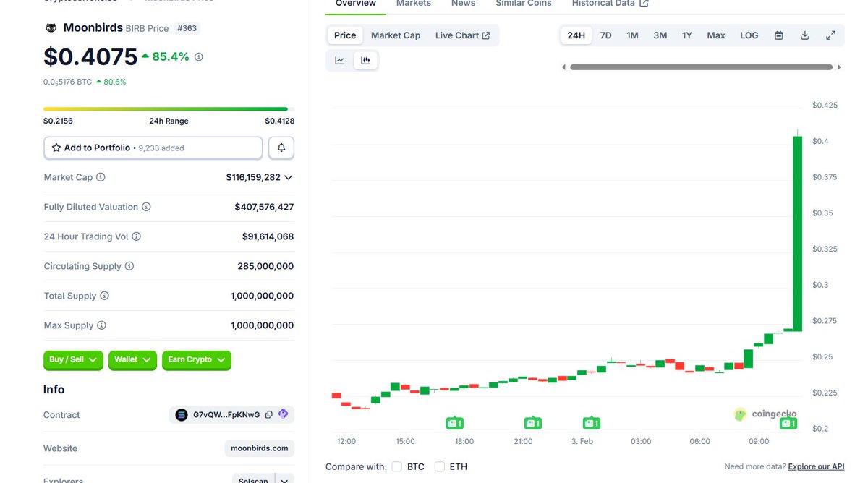Click Add to Portfolio button
Viewport: 868px width, 483px height.
click(153, 148)
